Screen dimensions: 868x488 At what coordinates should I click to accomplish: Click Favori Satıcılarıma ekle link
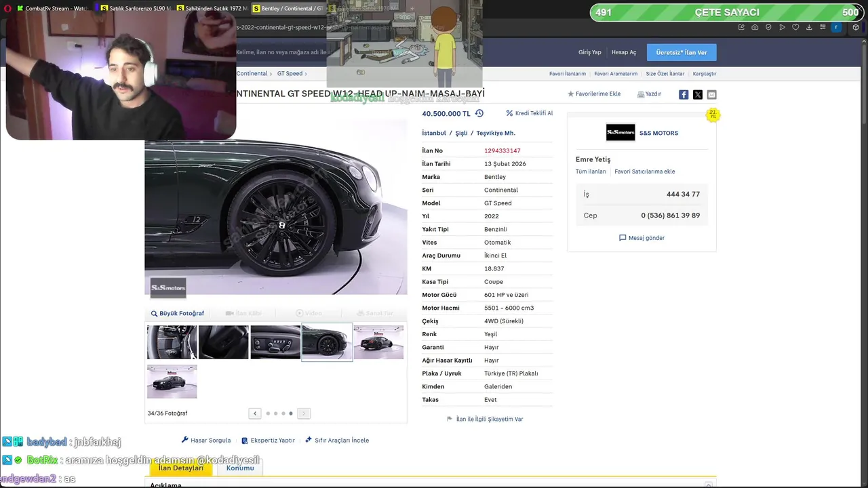coord(645,171)
